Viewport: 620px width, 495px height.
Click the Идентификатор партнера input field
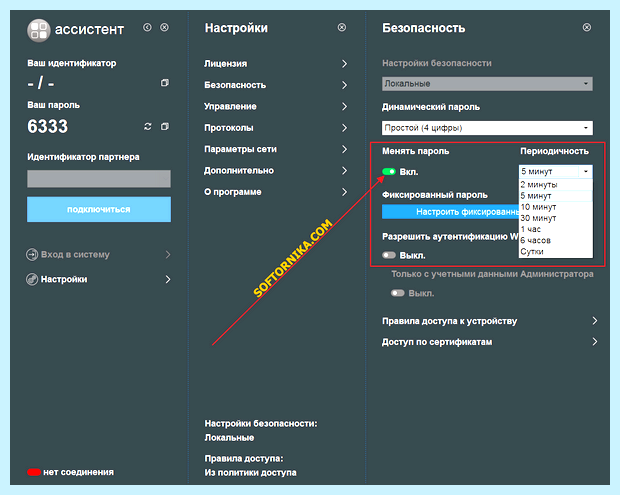click(99, 179)
